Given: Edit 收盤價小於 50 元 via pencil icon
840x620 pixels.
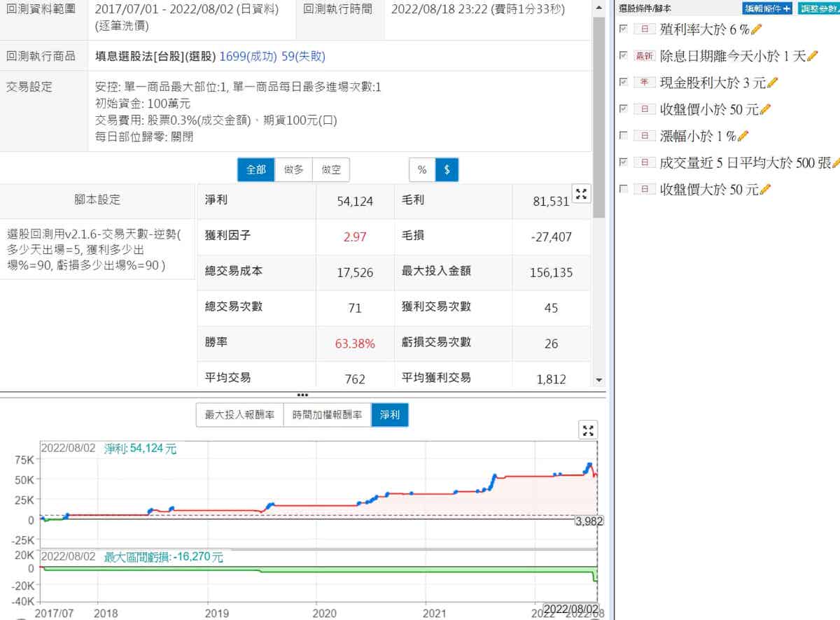Looking at the screenshot, I should 765,109.
